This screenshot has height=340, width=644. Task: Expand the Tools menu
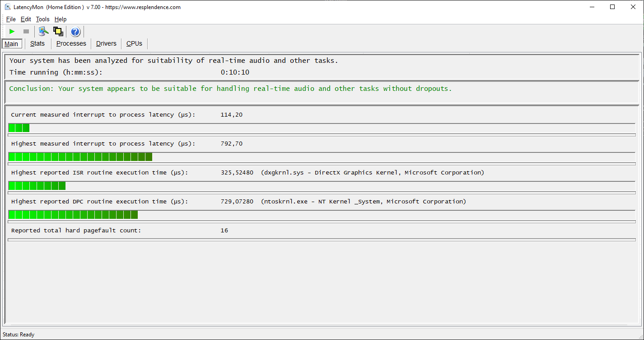click(42, 19)
